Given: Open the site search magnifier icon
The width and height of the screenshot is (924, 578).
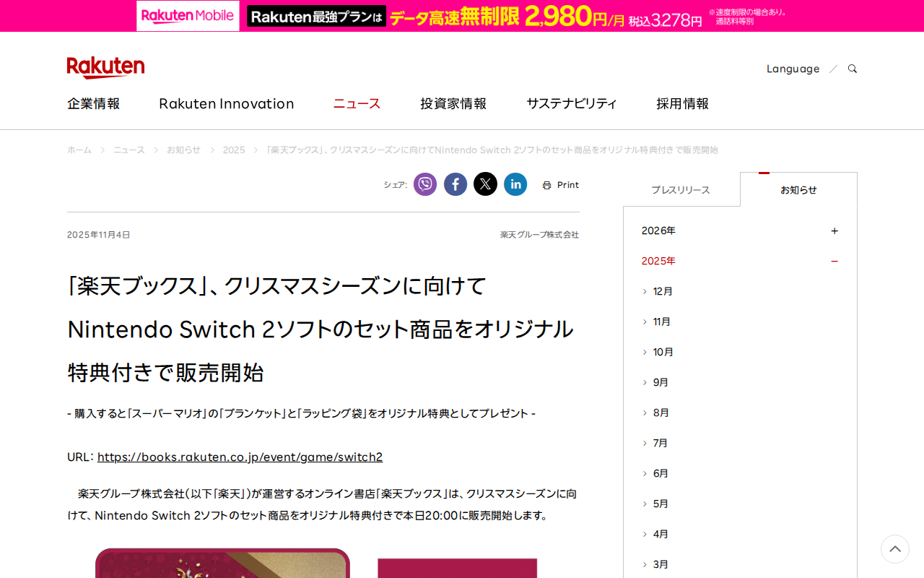Looking at the screenshot, I should (x=853, y=69).
